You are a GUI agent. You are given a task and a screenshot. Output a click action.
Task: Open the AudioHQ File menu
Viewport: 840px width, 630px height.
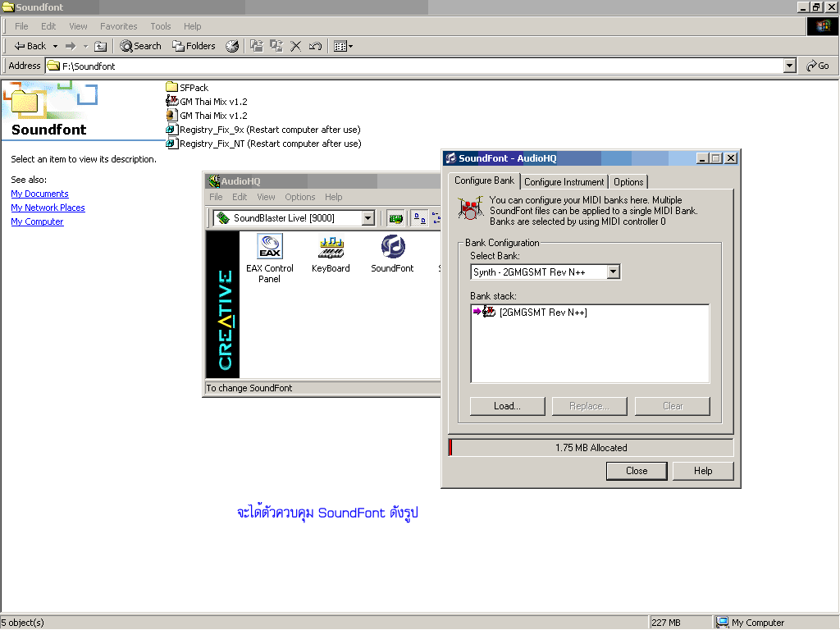(x=216, y=197)
